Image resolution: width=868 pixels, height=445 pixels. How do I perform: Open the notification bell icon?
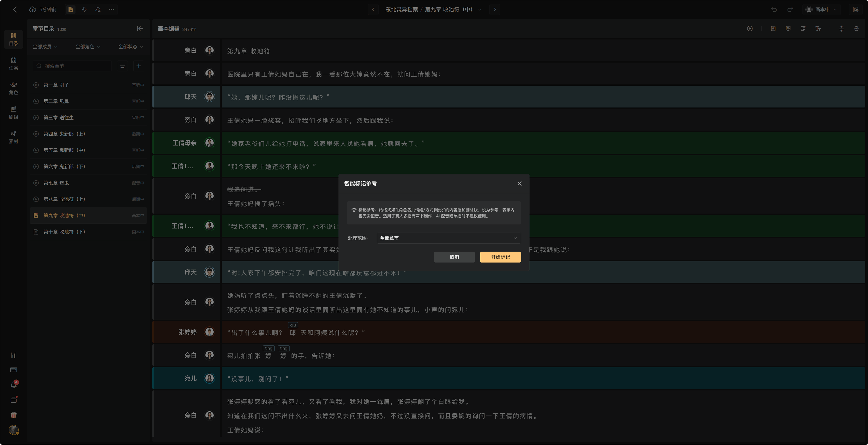[14, 385]
